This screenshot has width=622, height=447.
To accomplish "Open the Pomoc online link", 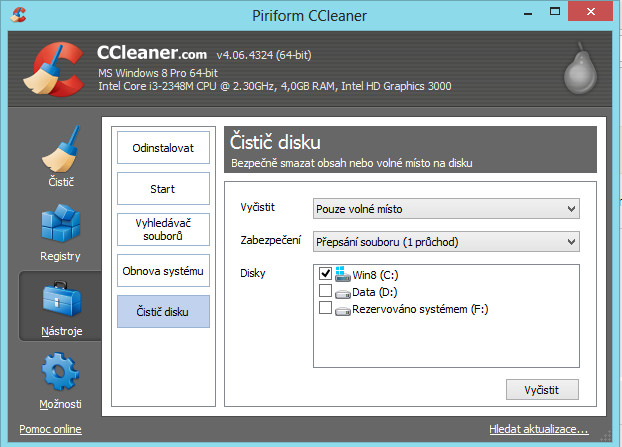I will coord(50,429).
